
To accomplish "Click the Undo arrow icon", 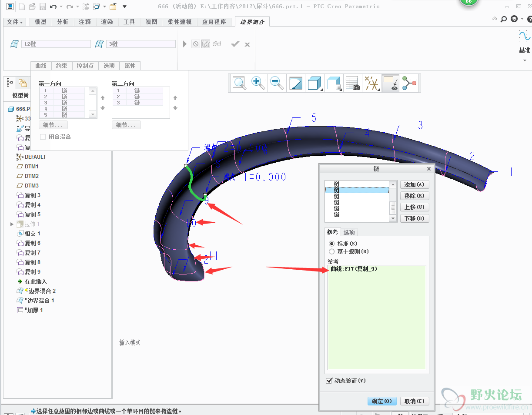I will tap(53, 7).
